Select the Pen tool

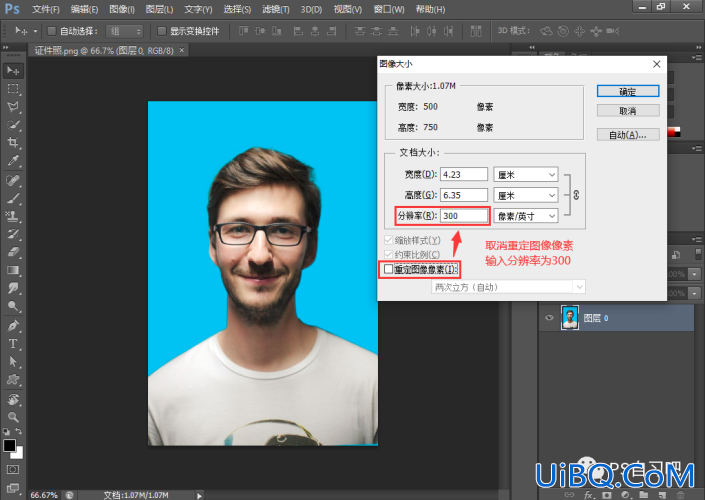pyautogui.click(x=13, y=326)
